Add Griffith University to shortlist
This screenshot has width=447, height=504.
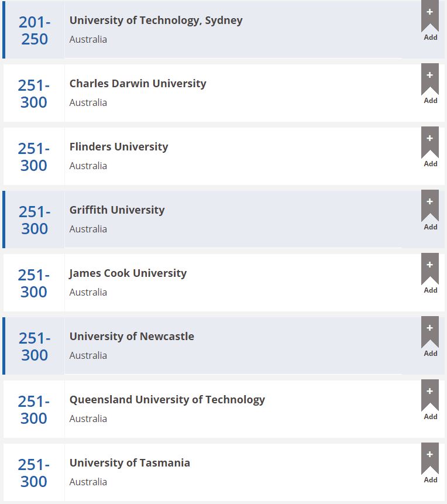430,207
